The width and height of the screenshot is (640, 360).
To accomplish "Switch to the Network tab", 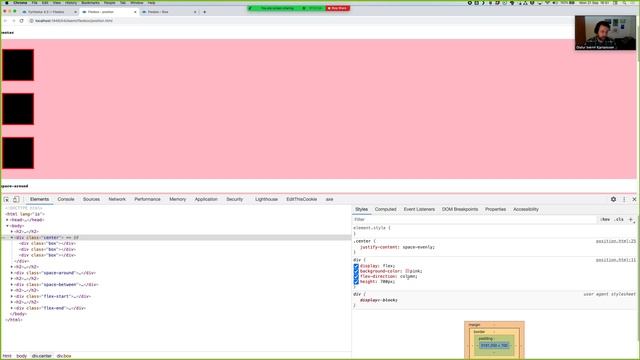I will tap(117, 199).
